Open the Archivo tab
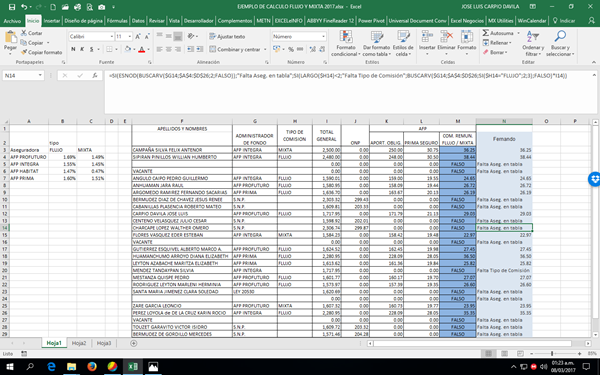The image size is (600, 375). click(12, 21)
